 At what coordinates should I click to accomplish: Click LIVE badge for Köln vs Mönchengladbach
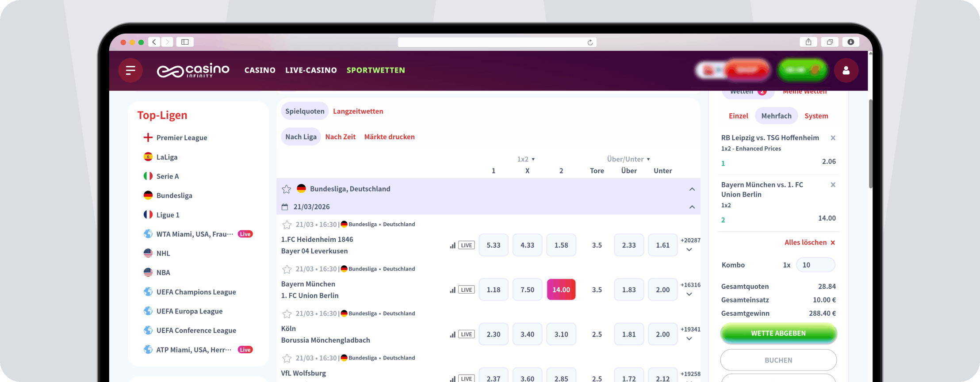[x=467, y=335]
